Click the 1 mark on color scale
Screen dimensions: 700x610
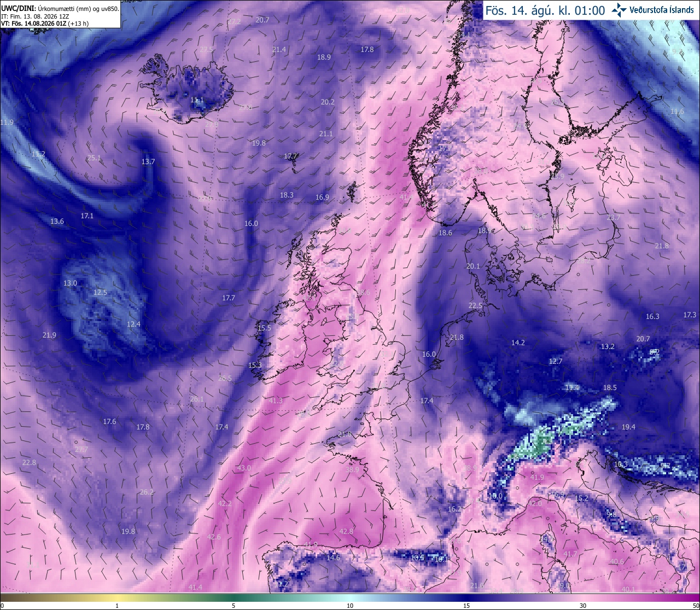(117, 606)
